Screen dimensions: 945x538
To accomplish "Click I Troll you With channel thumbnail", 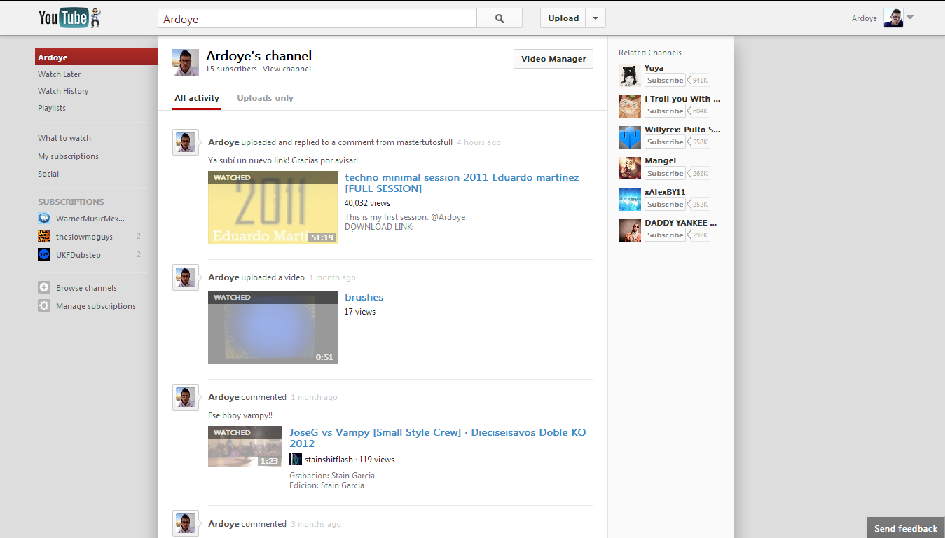I will pyautogui.click(x=630, y=106).
